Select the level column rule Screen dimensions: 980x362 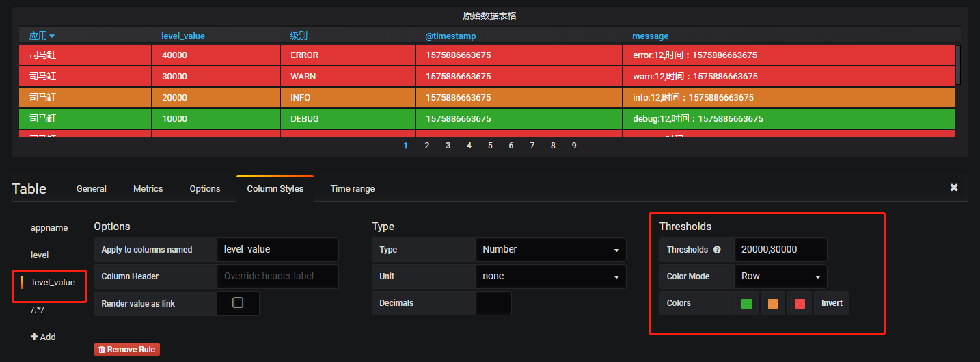[40, 255]
